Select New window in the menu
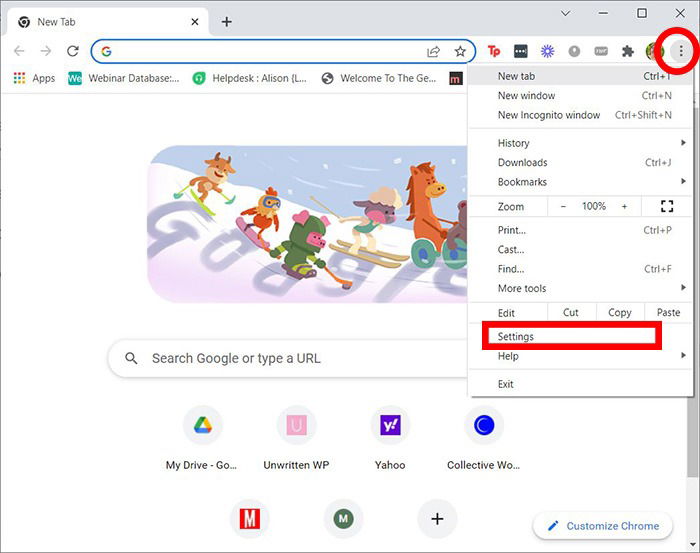The width and height of the screenshot is (700, 553). [x=580, y=96]
